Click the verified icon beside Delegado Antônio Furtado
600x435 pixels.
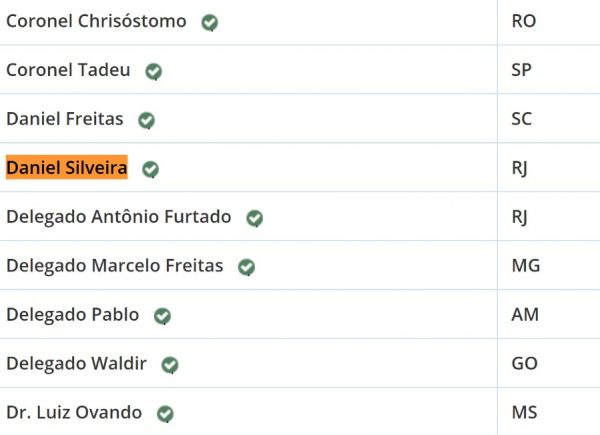coord(254,218)
